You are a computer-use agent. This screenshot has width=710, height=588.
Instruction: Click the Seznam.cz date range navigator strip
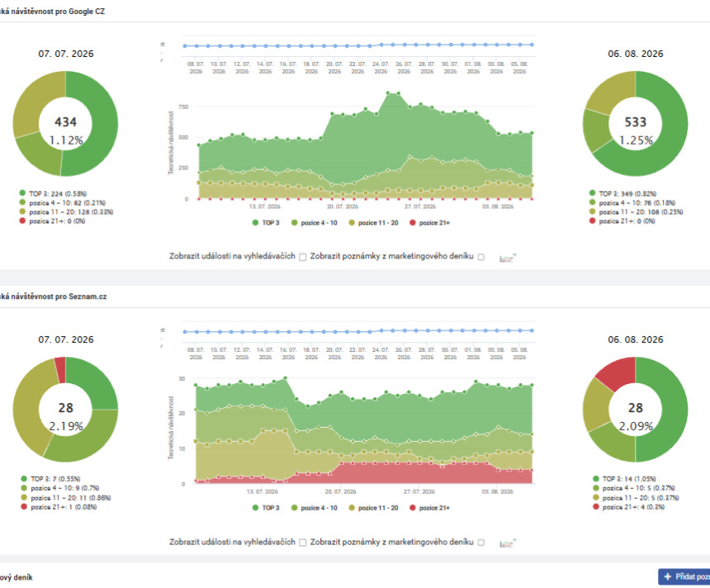click(x=358, y=331)
